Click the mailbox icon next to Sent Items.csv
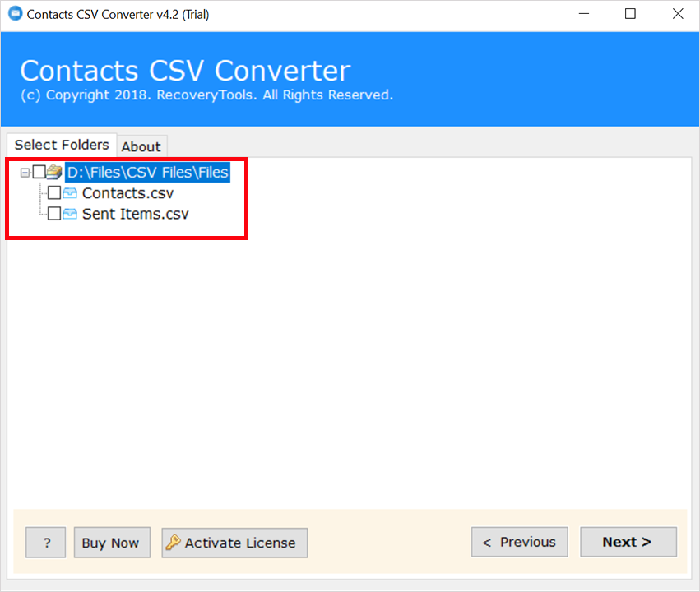 tap(70, 214)
